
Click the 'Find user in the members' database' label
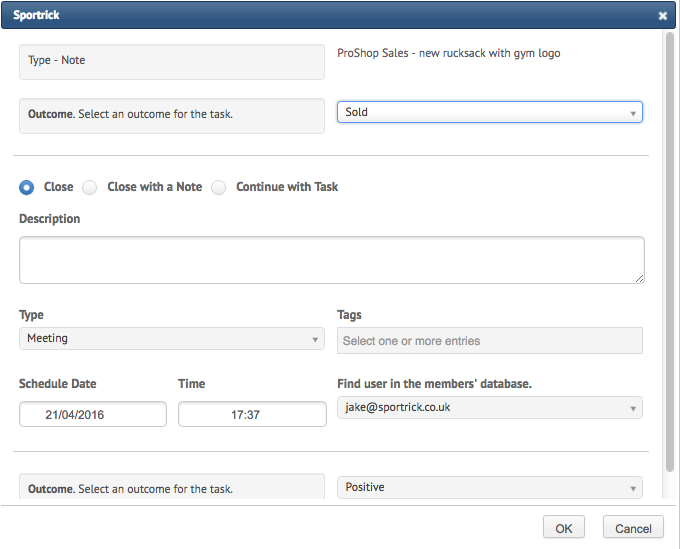pos(434,384)
